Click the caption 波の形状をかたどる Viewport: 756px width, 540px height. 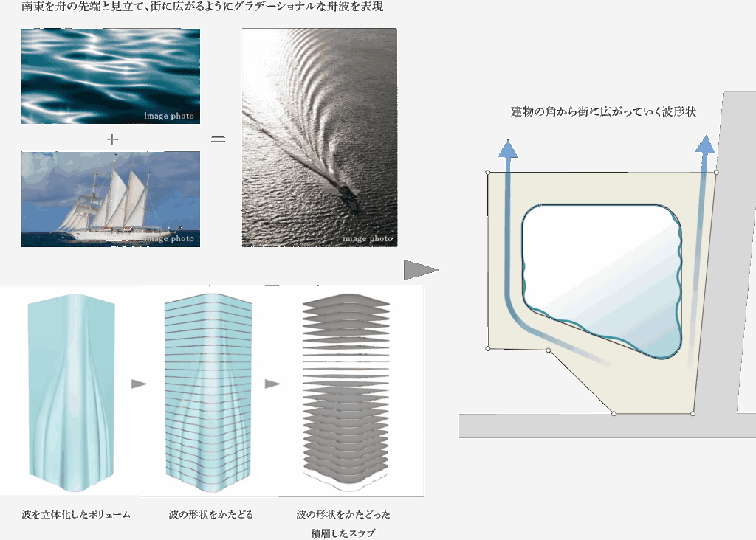click(x=210, y=514)
